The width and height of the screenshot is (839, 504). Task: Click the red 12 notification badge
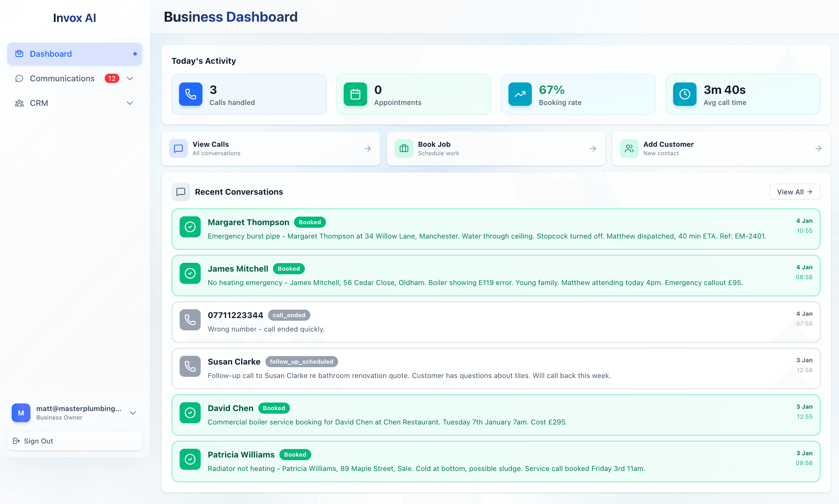[111, 78]
